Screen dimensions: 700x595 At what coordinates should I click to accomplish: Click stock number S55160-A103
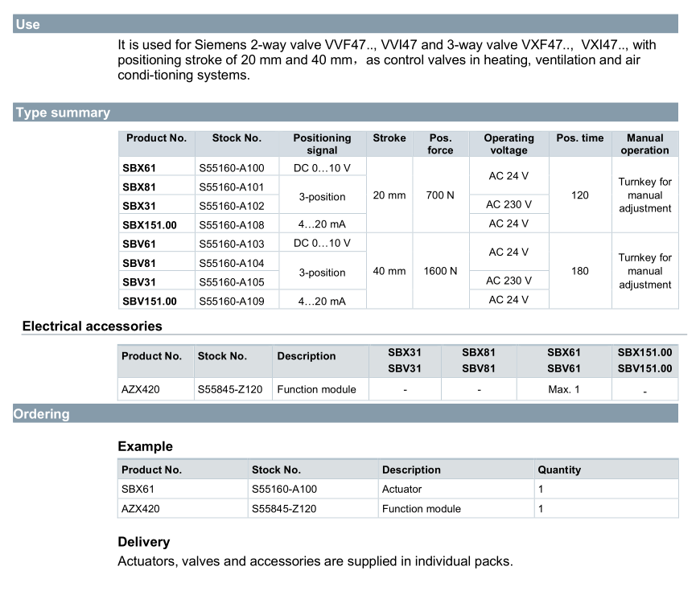click(232, 244)
